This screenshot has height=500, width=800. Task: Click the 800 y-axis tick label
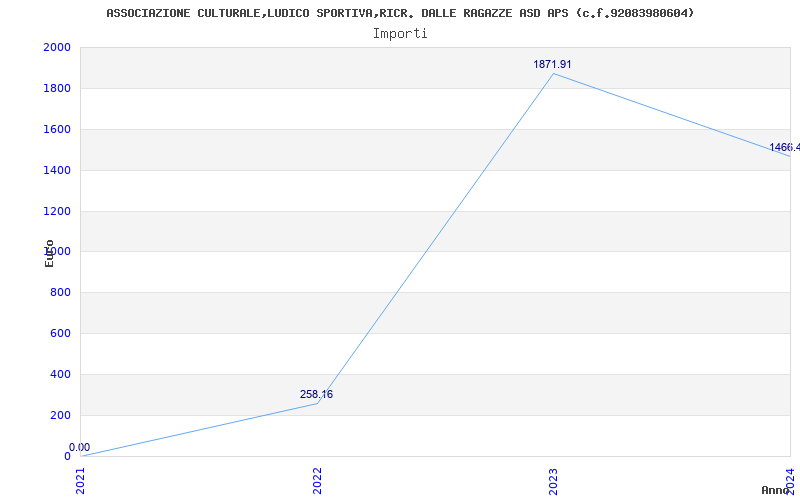click(60, 293)
